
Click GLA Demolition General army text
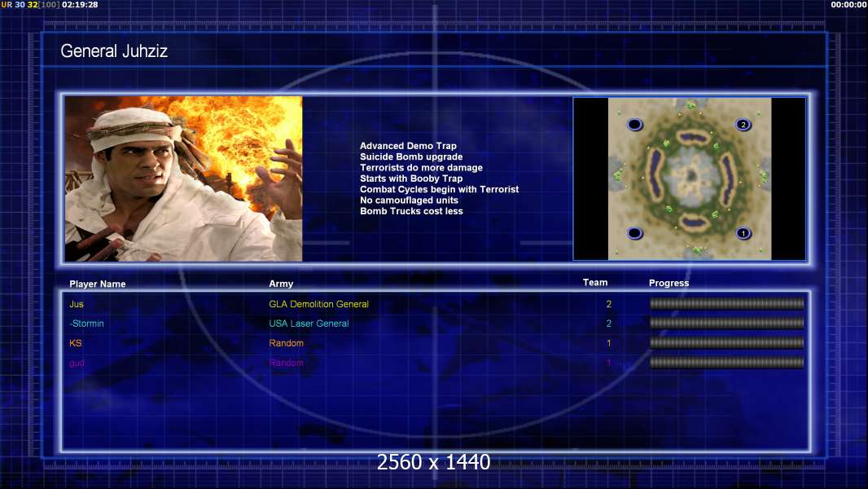pos(319,304)
